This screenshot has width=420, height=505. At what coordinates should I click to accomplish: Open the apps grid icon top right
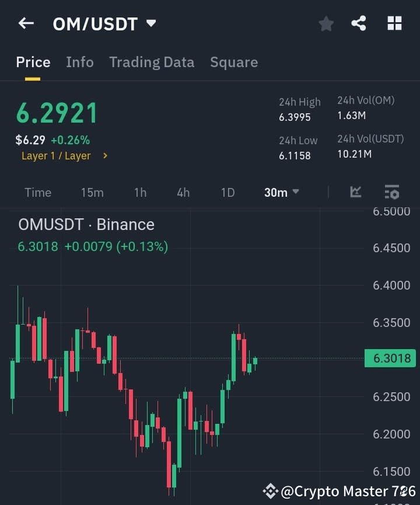point(394,23)
